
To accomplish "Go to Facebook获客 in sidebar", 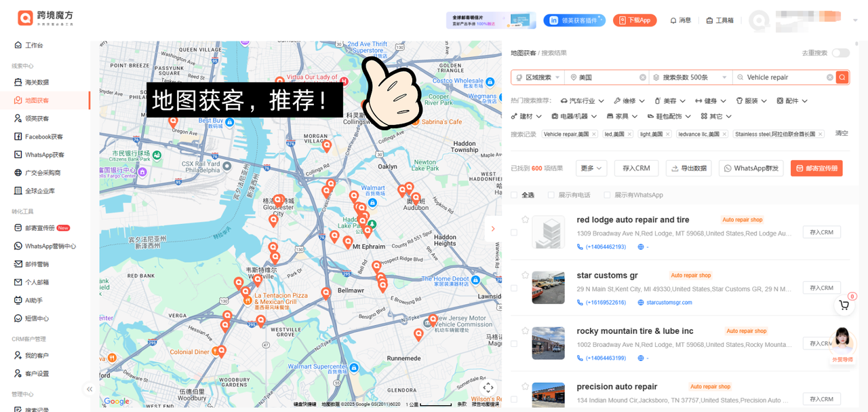I will tap(43, 136).
